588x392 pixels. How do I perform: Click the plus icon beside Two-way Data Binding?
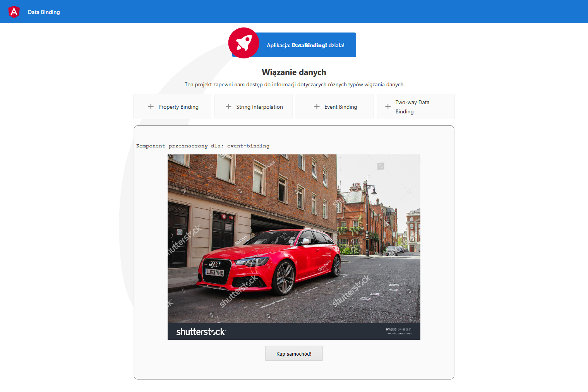(388, 106)
